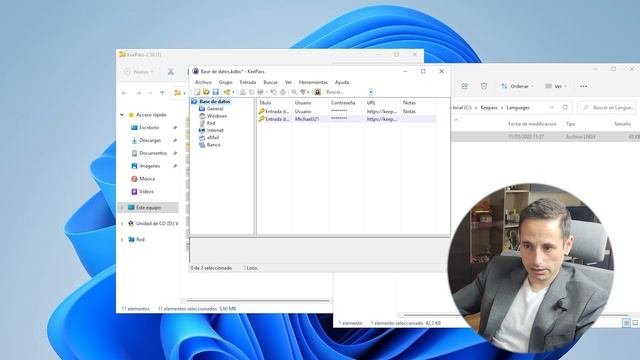Open the Archivo menu in KeePass
Image resolution: width=640 pixels, height=360 pixels.
click(203, 82)
